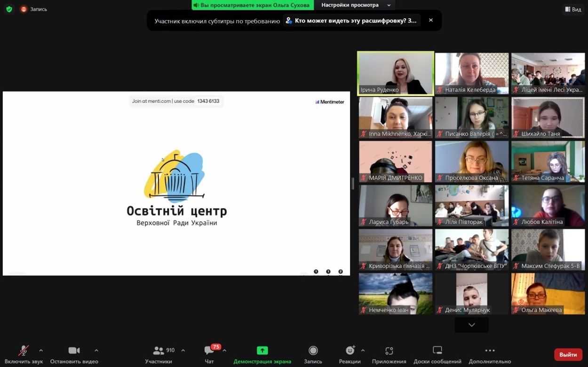Click the Mentimeter logo in shared screen
Image resolution: width=588 pixels, height=367 pixels.
coord(330,102)
